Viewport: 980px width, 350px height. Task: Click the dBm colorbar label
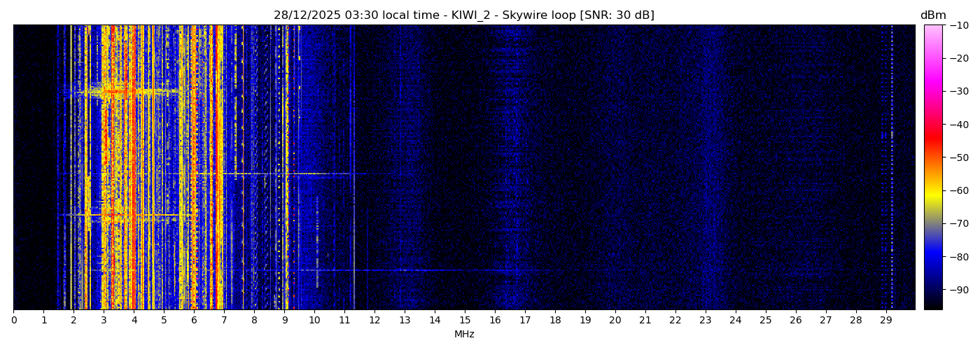tap(932, 15)
